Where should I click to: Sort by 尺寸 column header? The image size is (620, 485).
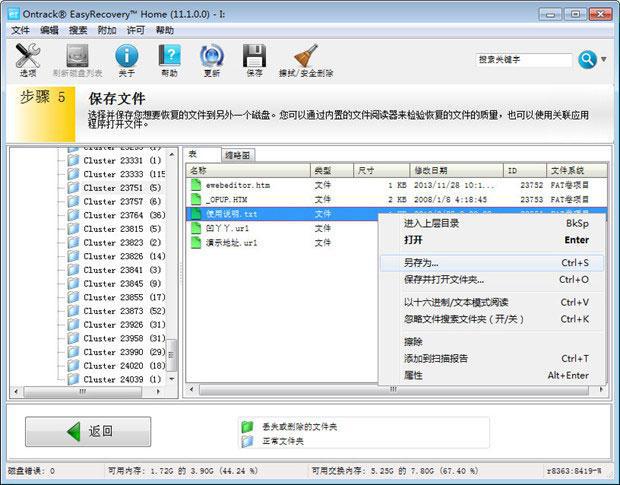[381, 170]
